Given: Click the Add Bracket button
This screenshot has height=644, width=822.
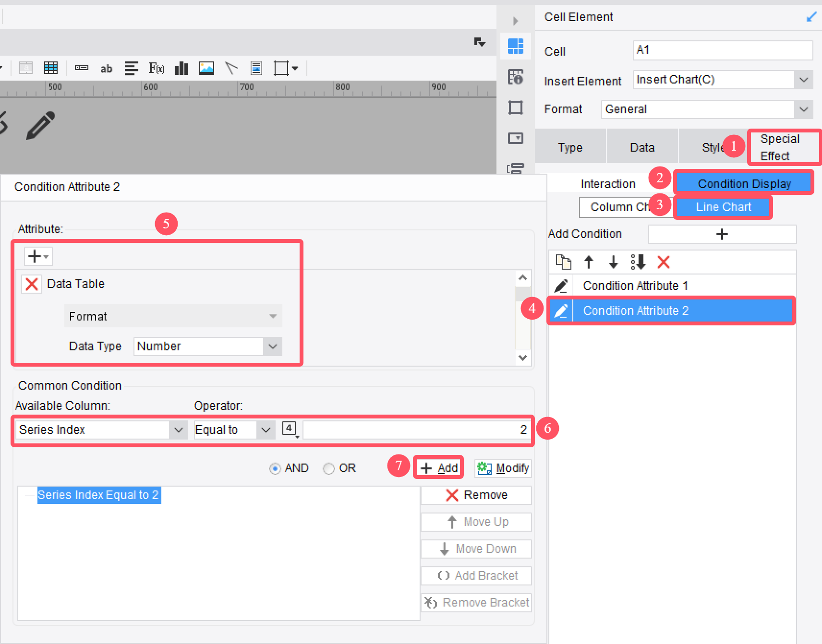Looking at the screenshot, I should (476, 576).
